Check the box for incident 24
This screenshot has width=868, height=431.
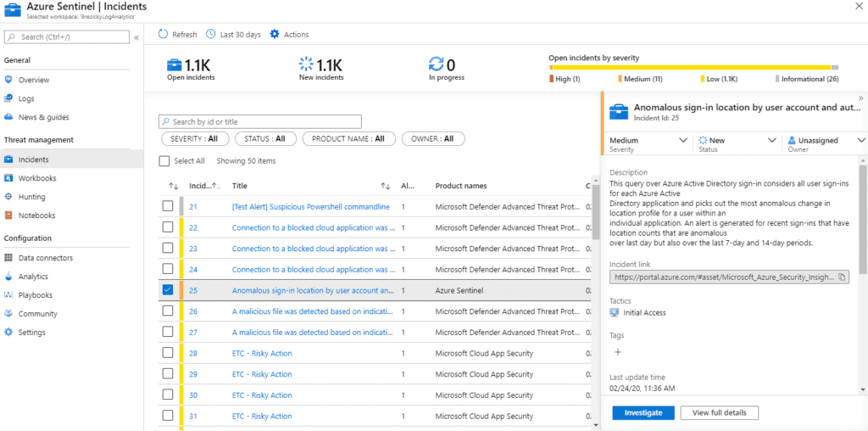pos(168,269)
